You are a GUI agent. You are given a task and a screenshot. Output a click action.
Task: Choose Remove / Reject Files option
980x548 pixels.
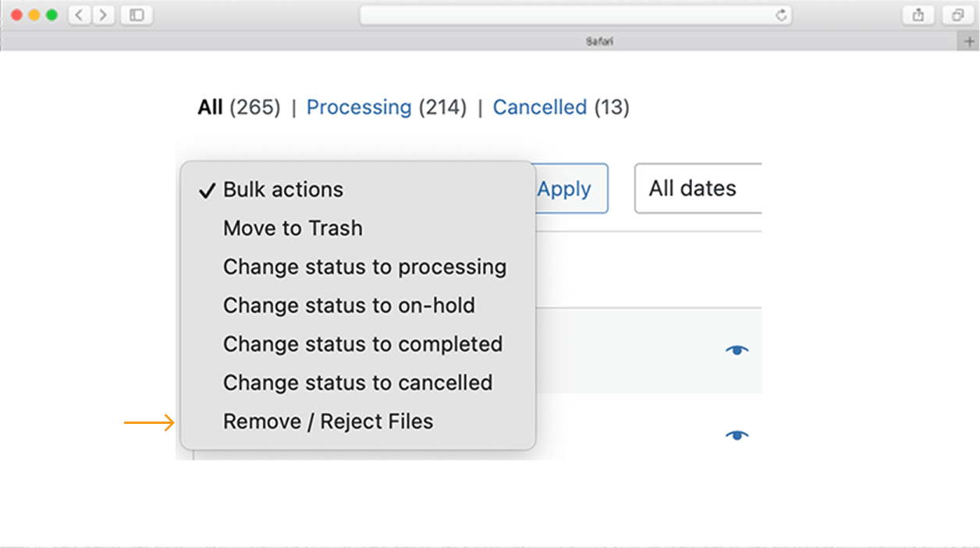(328, 421)
